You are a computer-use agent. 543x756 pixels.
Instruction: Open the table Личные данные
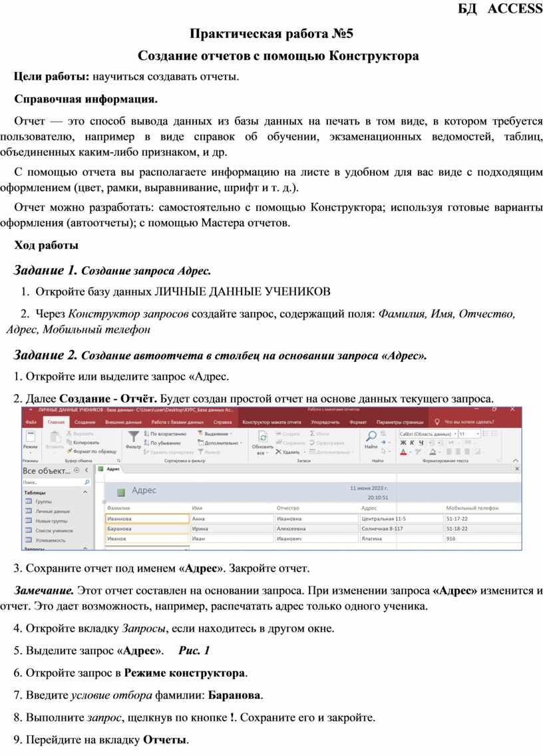click(x=48, y=511)
